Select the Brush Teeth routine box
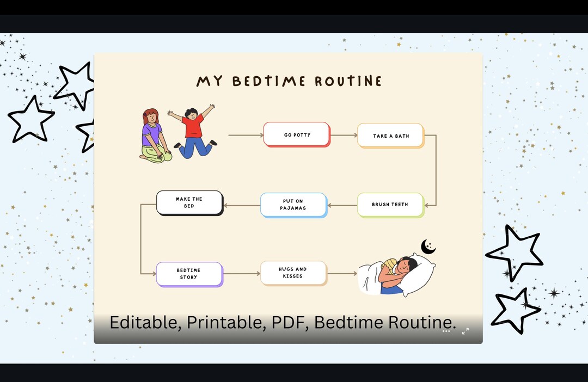Image resolution: width=588 pixels, height=382 pixels. 390,205
